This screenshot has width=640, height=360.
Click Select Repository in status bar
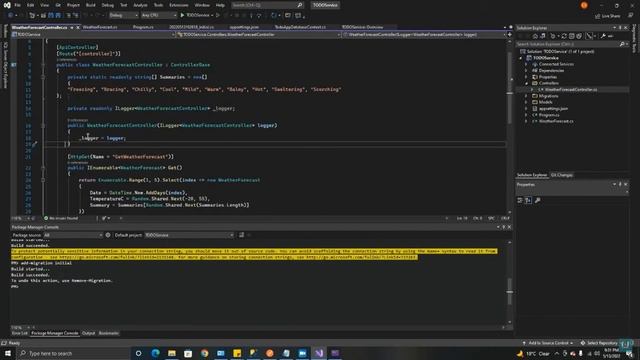[600, 343]
